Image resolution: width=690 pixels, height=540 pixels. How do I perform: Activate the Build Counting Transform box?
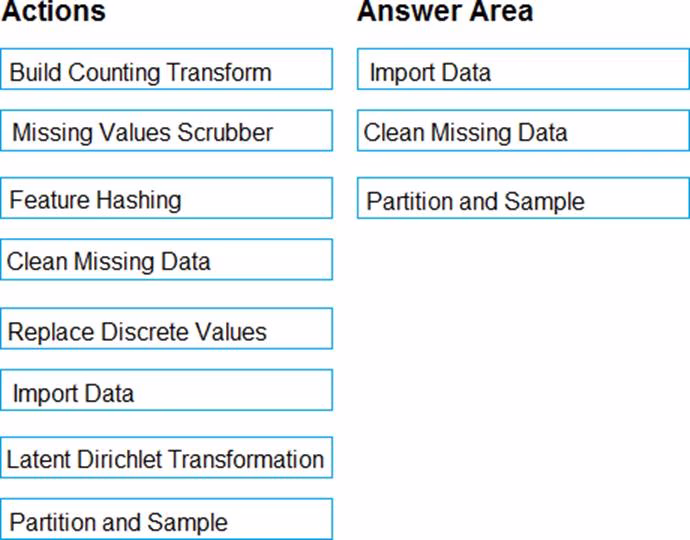click(x=167, y=72)
